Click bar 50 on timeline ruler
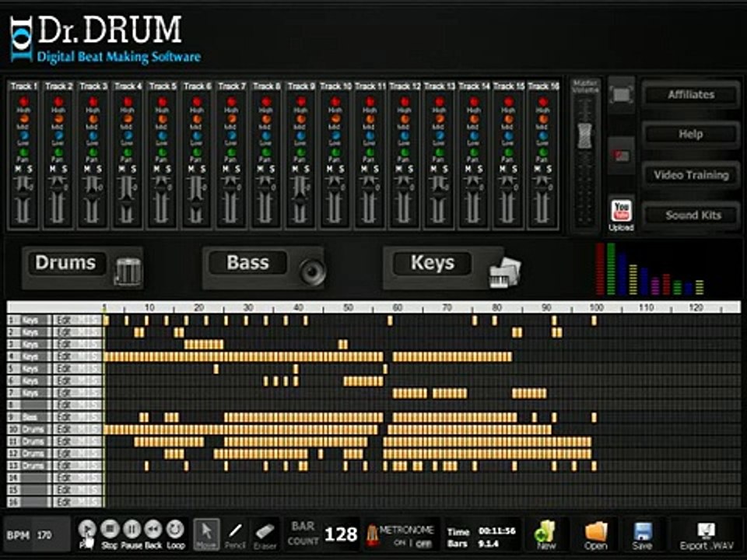The width and height of the screenshot is (747, 560). click(349, 308)
